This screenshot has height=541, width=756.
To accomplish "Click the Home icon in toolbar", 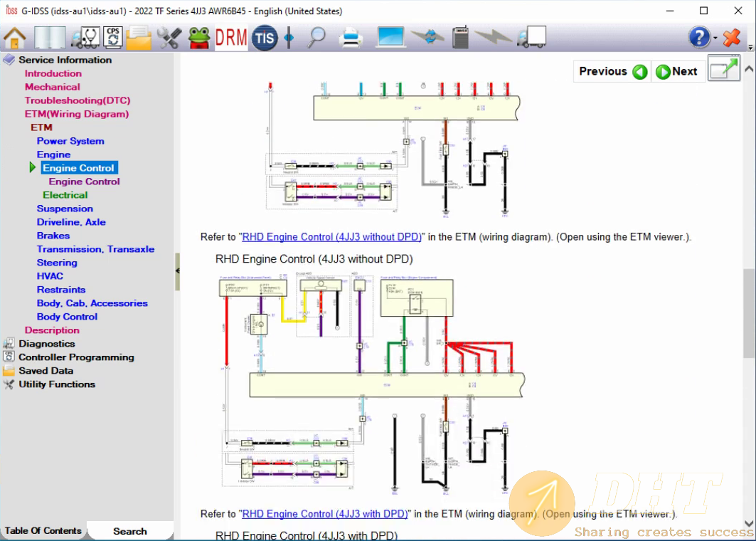I will pos(15,37).
